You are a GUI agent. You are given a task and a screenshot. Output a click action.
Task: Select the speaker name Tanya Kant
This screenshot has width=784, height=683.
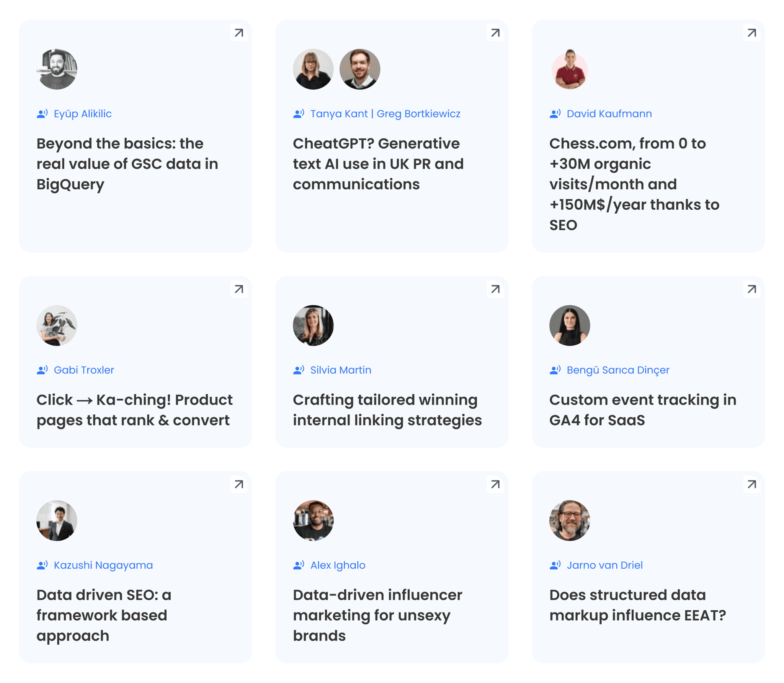[x=338, y=114]
